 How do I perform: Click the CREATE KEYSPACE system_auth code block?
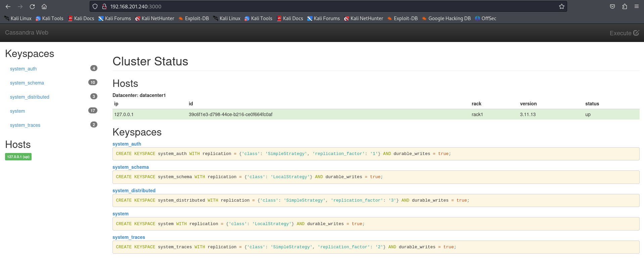pyautogui.click(x=376, y=154)
